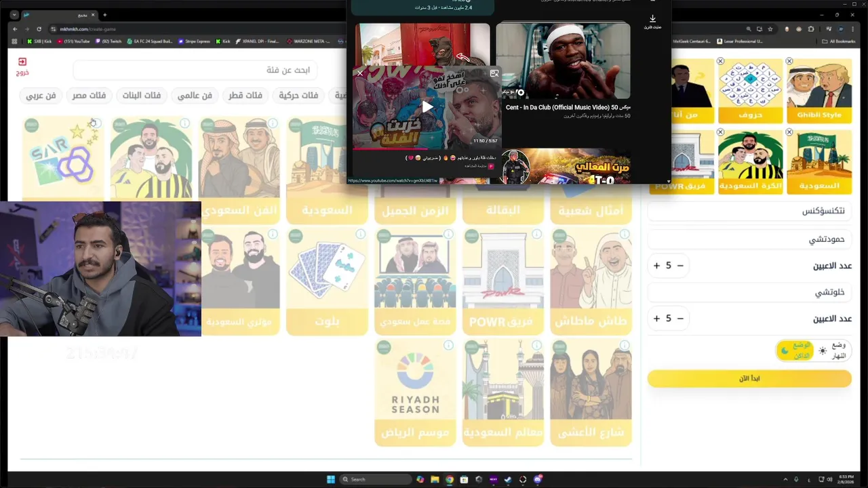This screenshot has height=488, width=868.
Task: Open a new Chrome tab
Action: [x=104, y=15]
